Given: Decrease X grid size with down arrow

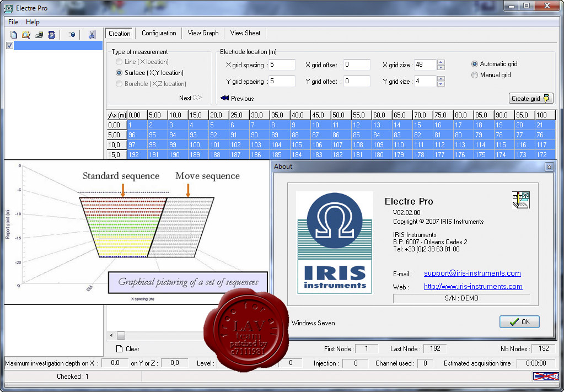Looking at the screenshot, I should pyautogui.click(x=441, y=67).
